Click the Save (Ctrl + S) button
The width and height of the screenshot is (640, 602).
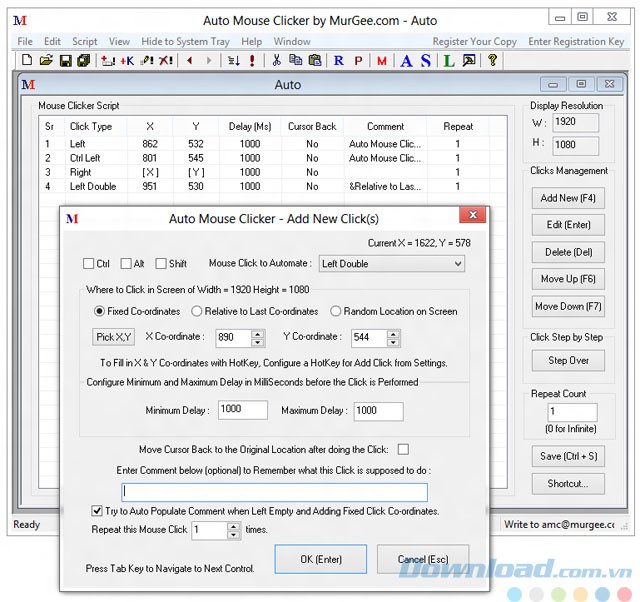point(568,456)
